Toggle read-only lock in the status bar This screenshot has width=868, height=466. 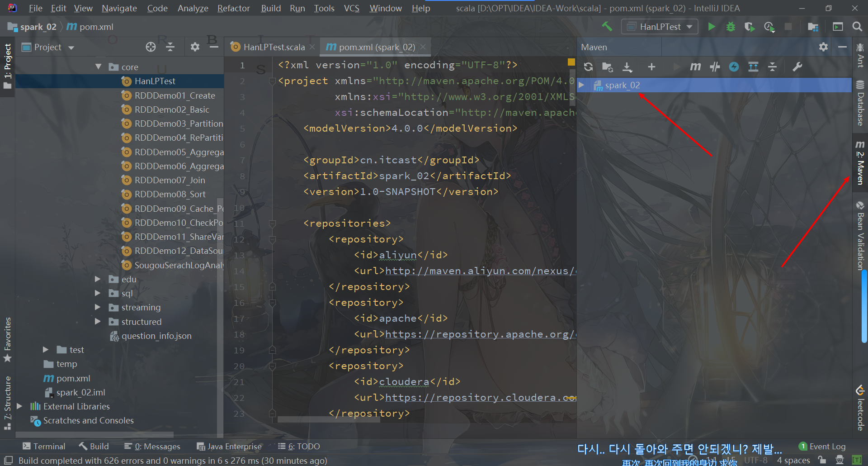point(822,460)
